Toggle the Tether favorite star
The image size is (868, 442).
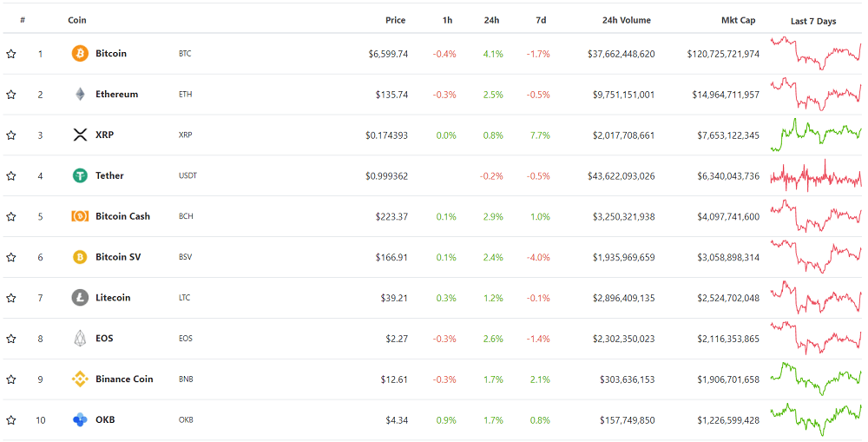(11, 176)
